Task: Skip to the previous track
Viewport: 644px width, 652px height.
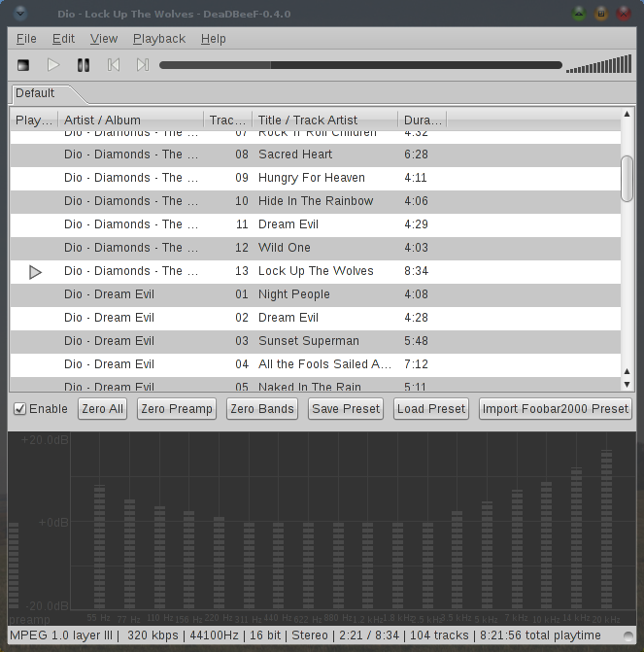Action: [113, 65]
